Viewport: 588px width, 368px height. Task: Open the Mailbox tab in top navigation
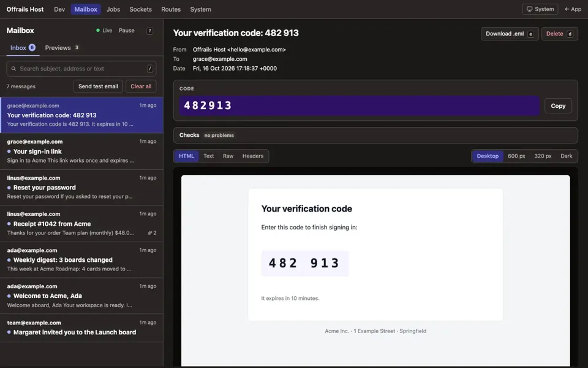pos(86,9)
